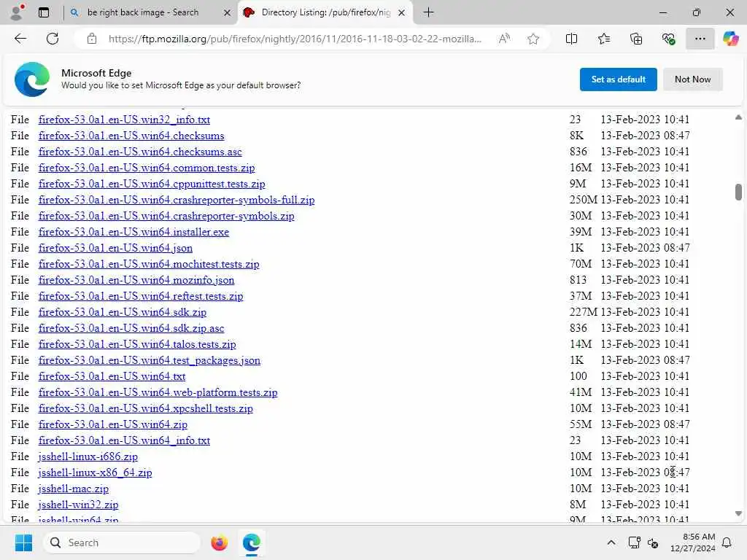Download jsshell-linux-x86_64.zip link
747x560 pixels.
pyautogui.click(x=95, y=472)
